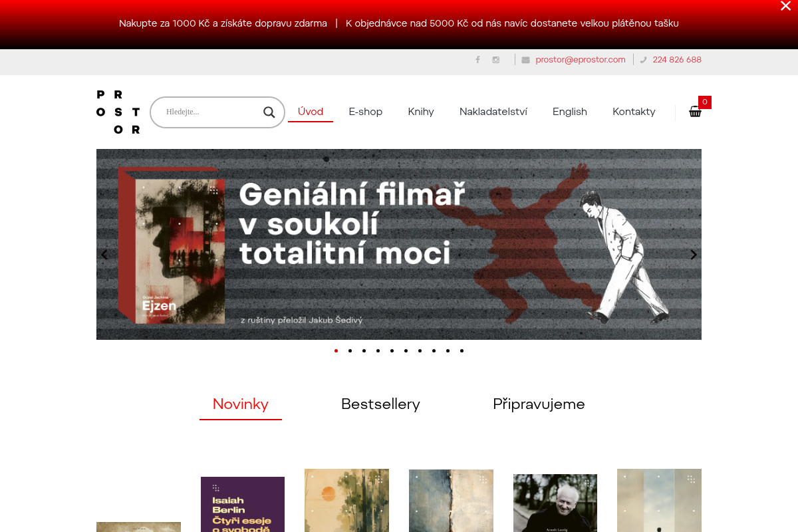Email prostor@eprostor.com link

[581, 60]
